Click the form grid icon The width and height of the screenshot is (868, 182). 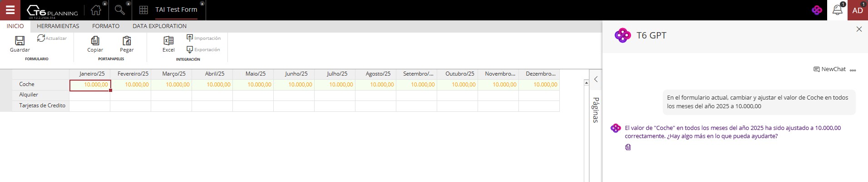tap(143, 10)
